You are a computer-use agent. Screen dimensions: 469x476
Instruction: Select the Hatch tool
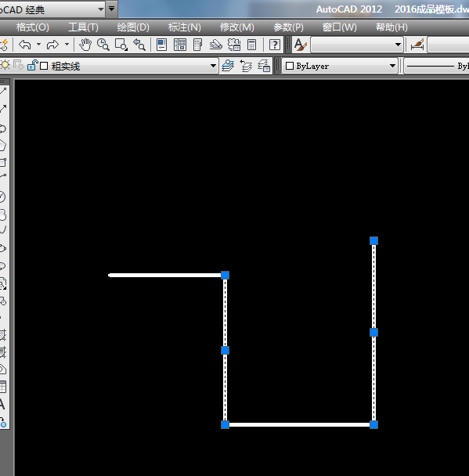pyautogui.click(x=3, y=335)
